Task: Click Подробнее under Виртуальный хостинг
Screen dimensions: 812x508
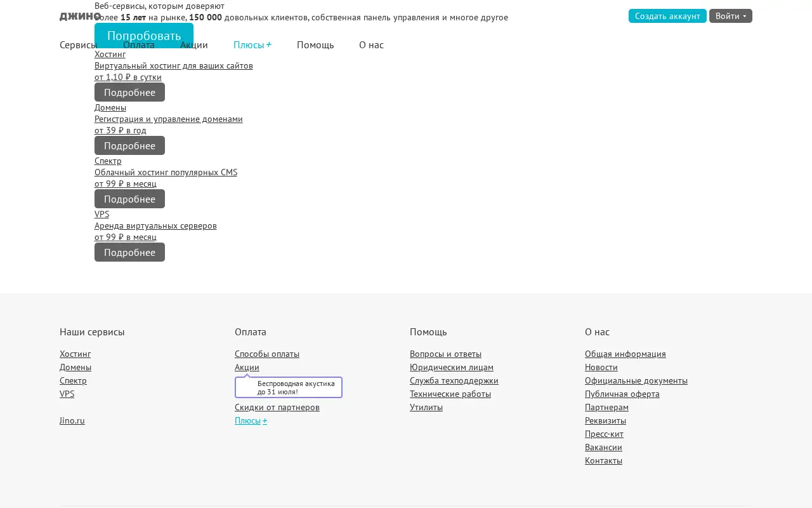Action: 129,92
